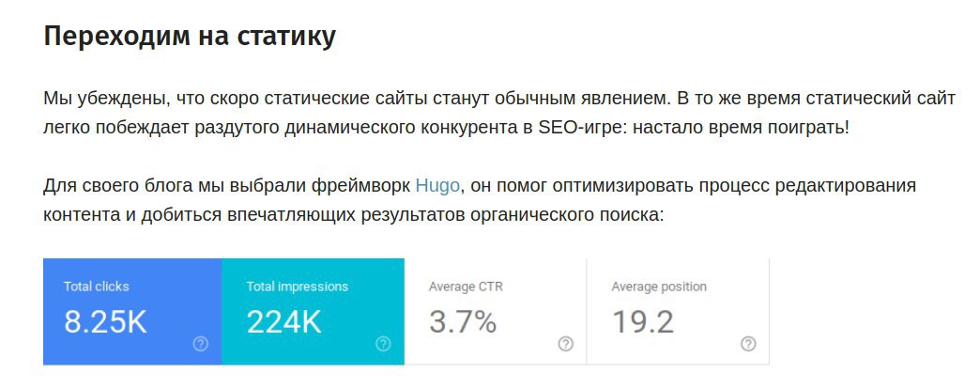Open the Hugo framework link

(x=437, y=186)
